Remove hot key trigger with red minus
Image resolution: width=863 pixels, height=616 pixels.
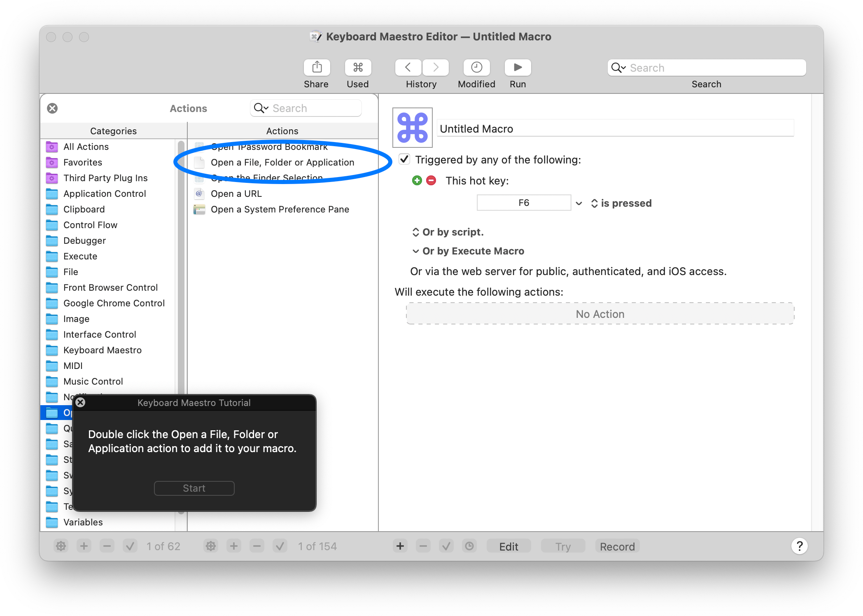(x=431, y=180)
